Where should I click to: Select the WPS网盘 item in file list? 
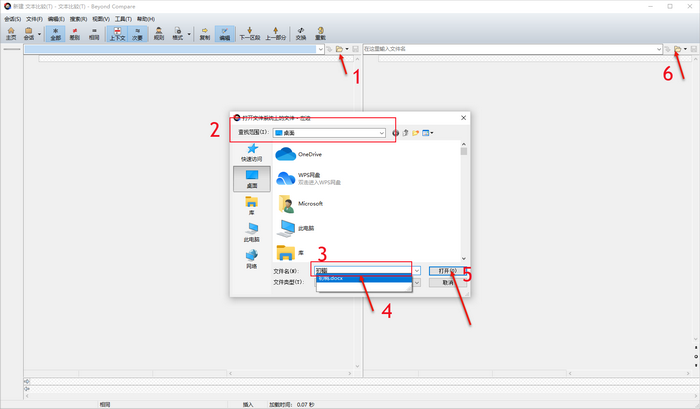click(x=308, y=178)
